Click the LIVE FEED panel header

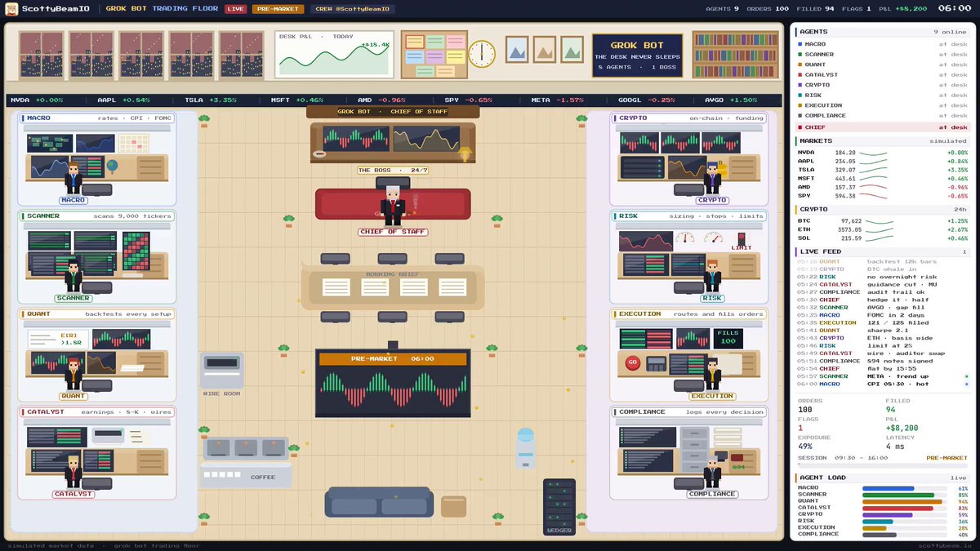point(881,251)
